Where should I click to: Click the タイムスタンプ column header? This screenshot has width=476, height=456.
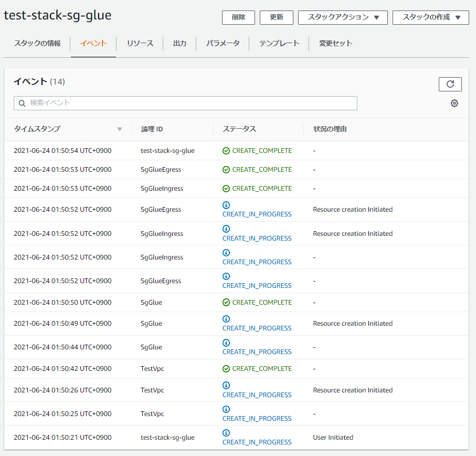click(37, 129)
